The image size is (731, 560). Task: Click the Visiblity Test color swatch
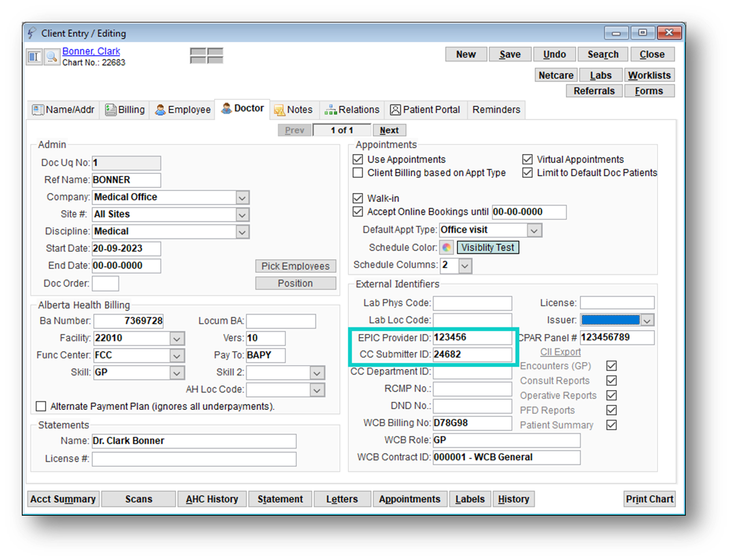tap(488, 248)
